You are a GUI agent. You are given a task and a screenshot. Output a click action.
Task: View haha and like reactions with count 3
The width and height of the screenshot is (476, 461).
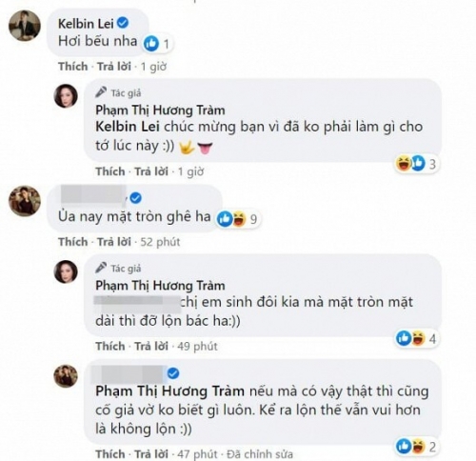tap(416, 164)
